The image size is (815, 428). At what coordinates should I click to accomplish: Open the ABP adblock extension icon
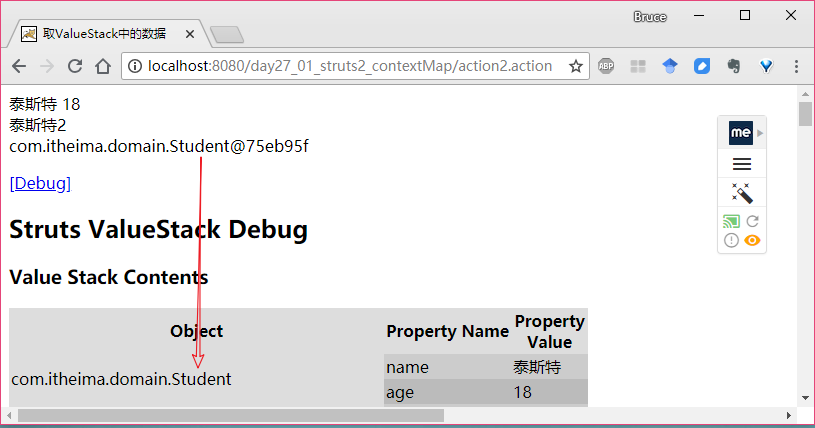point(606,66)
